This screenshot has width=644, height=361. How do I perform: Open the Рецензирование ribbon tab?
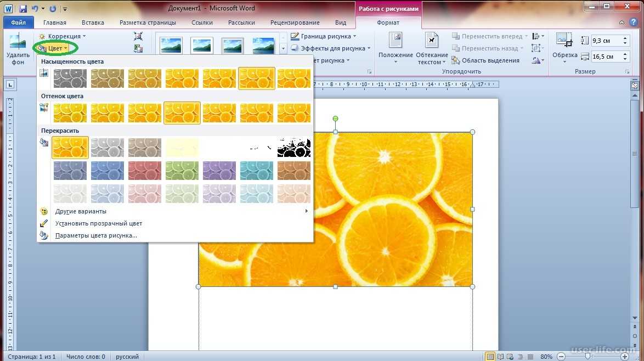[294, 22]
